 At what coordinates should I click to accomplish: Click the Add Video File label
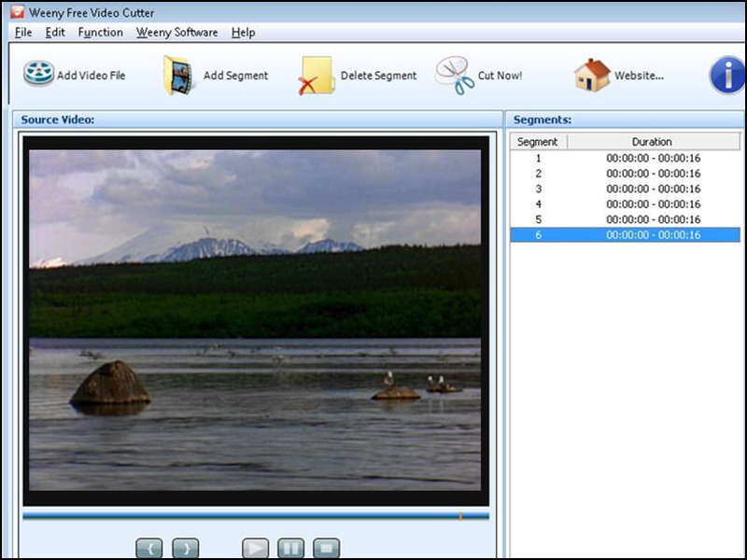(92, 76)
